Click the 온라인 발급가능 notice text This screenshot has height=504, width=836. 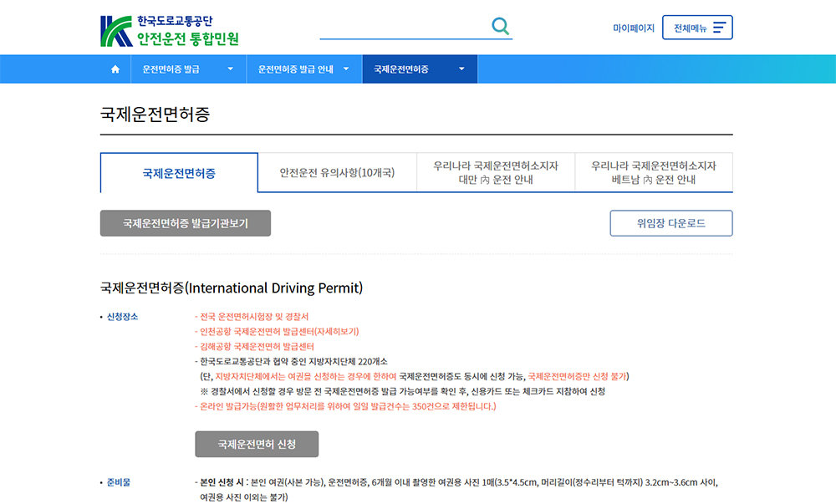(x=344, y=406)
